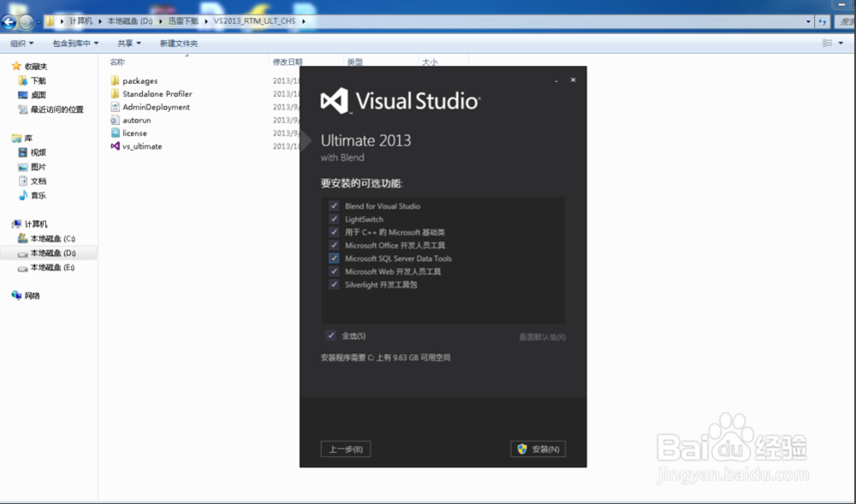The width and height of the screenshot is (856, 504).
Task: Expand breadcrumb arrow after 本地磁盘 (D:)
Action: pos(161,21)
